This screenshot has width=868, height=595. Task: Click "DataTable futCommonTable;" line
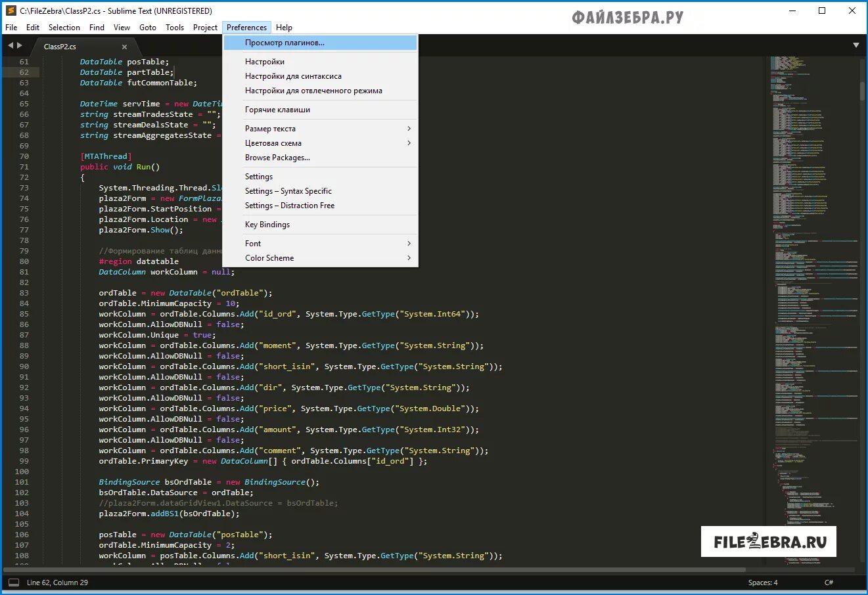pyautogui.click(x=139, y=83)
